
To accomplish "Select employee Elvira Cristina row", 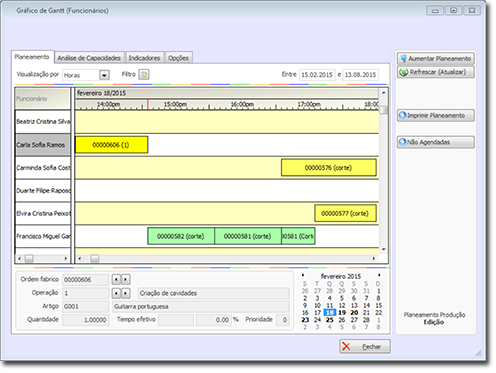I will 43,213.
